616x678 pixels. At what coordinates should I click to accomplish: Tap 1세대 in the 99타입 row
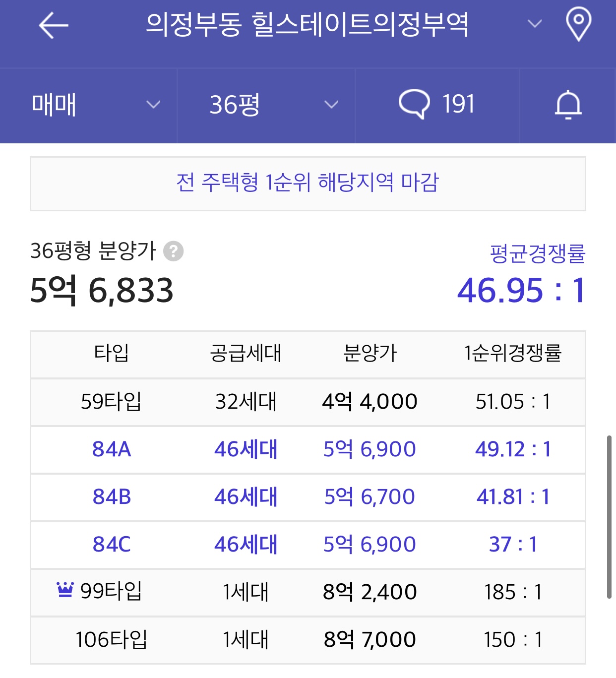click(246, 592)
